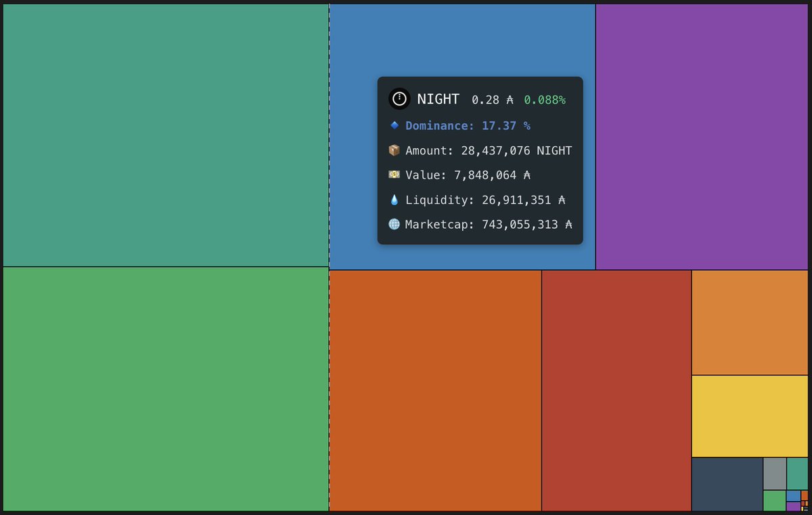This screenshot has height=515, width=812.
Task: Click the Marketcap: 743,055,313 ₳ line
Action: pos(489,224)
